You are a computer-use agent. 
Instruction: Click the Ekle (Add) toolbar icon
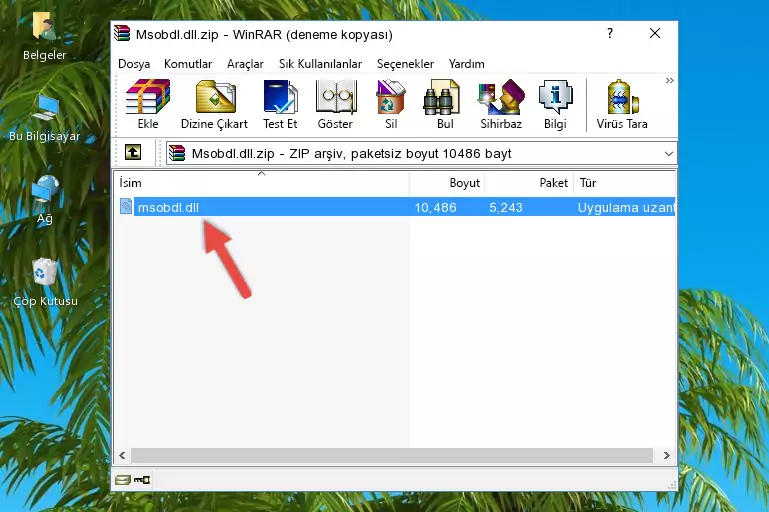tap(148, 104)
